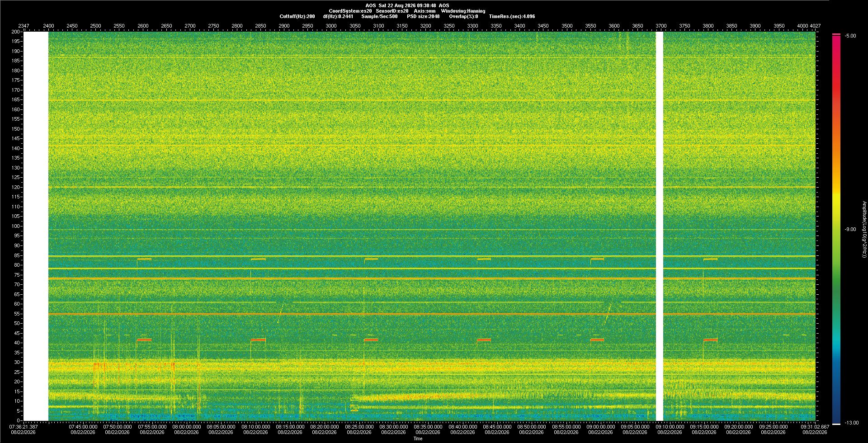Click the frequency axis label '10'

pyautogui.click(x=17, y=401)
